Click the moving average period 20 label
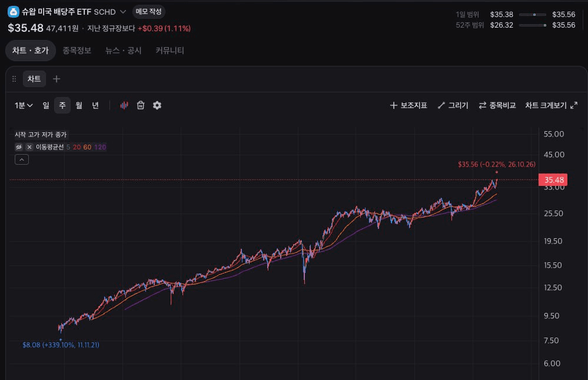 (x=77, y=147)
